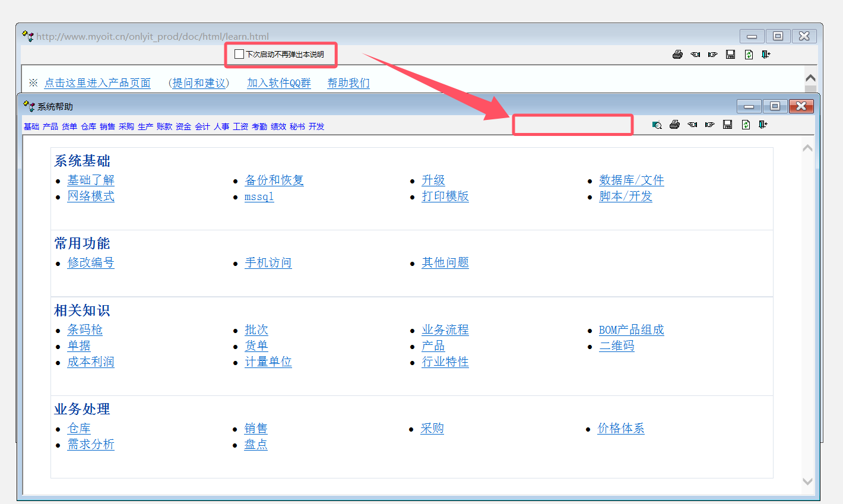
Task: Go forward using right-pointing hand in 系统帮助
Action: 710,125
